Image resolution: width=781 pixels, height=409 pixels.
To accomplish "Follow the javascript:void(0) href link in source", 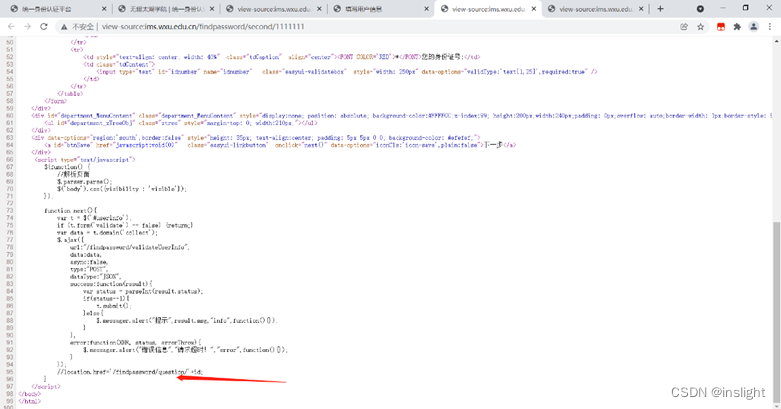I will (x=146, y=145).
